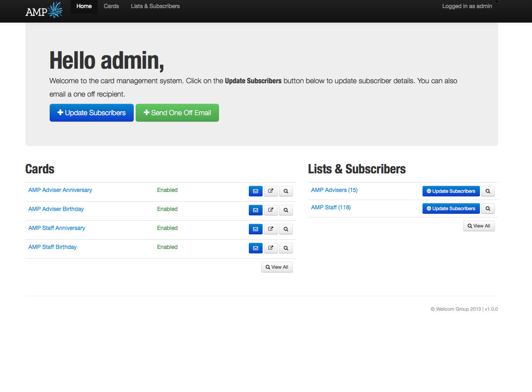Click the large blue Update Subscribers button
Image resolution: width=532 pixels, height=392 pixels.
(92, 113)
